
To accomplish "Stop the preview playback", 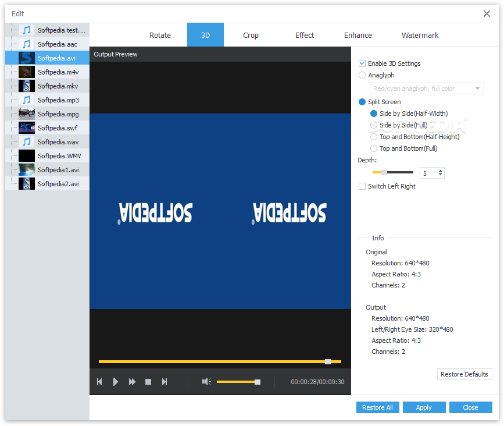I will (148, 382).
